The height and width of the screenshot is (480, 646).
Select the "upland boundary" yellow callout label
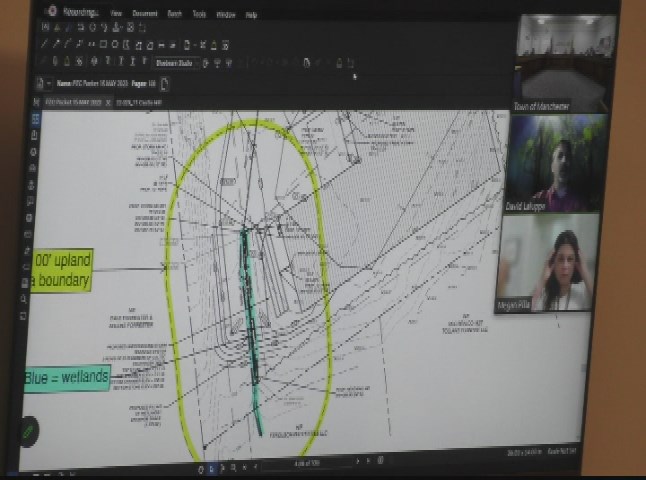pyautogui.click(x=62, y=271)
